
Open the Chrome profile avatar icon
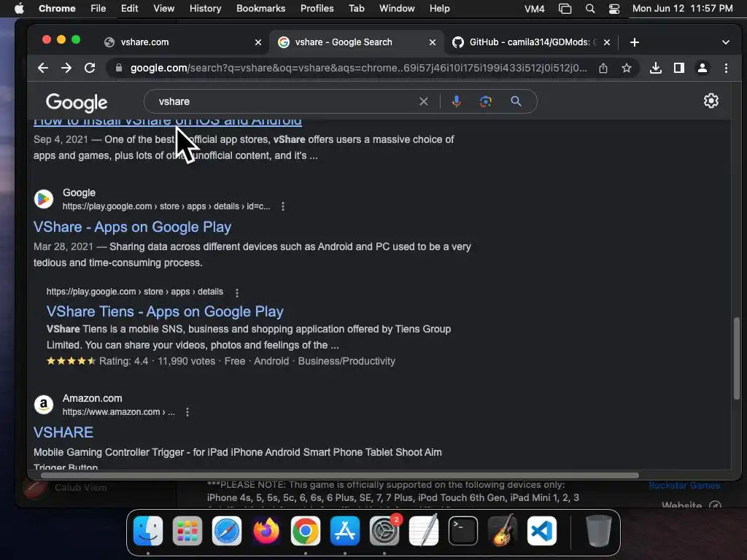pos(703,68)
